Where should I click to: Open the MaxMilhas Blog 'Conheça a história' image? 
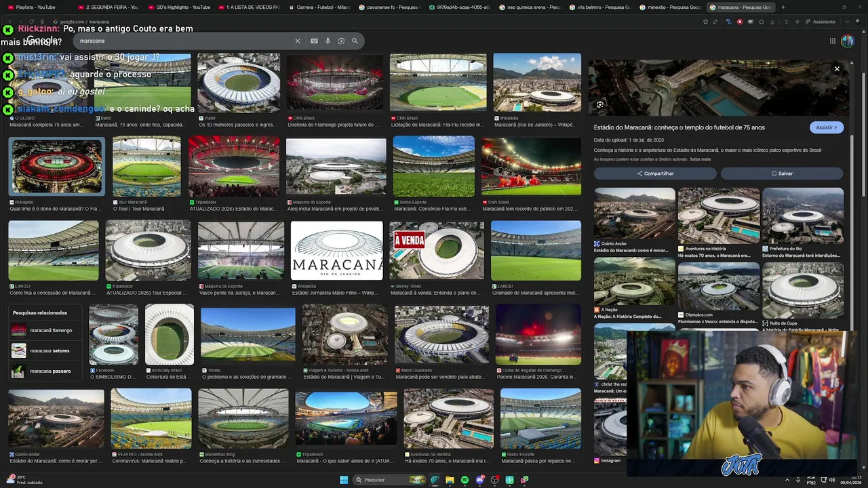pos(243,419)
